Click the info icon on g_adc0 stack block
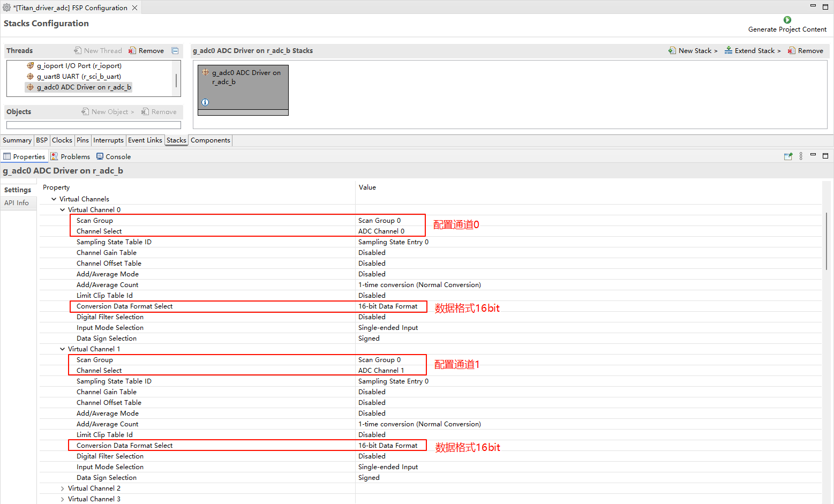Image resolution: width=834 pixels, height=504 pixels. click(x=205, y=102)
